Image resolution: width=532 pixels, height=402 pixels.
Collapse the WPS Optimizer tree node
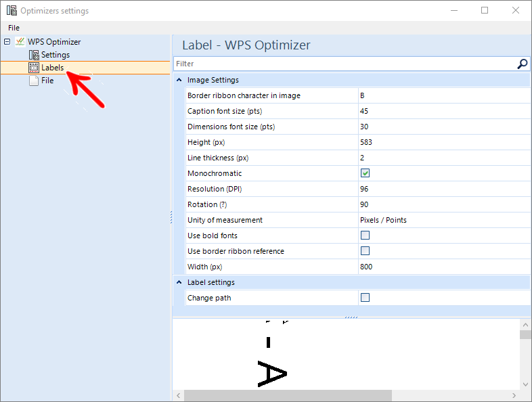tap(7, 42)
